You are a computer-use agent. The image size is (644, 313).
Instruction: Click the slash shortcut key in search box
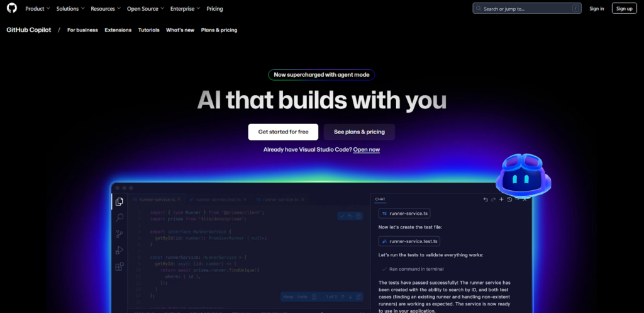(x=575, y=8)
